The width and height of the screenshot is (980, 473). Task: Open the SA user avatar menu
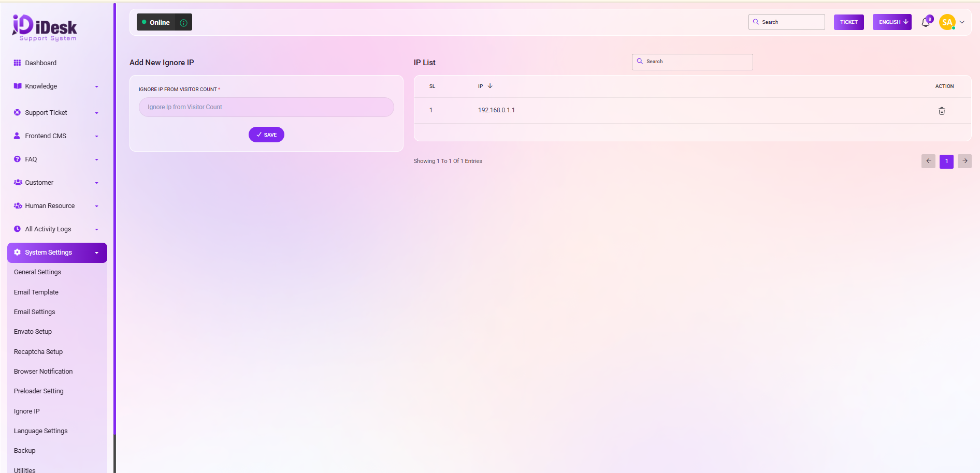pos(947,22)
